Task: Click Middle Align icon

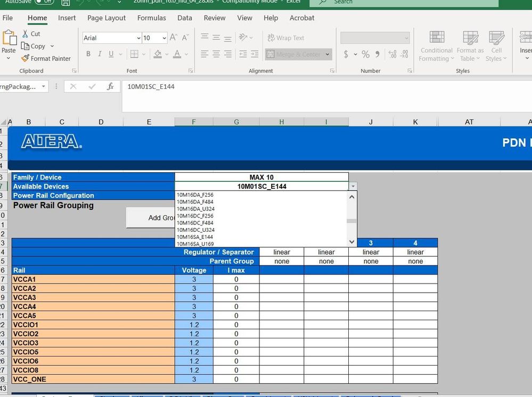Action: tap(216, 37)
